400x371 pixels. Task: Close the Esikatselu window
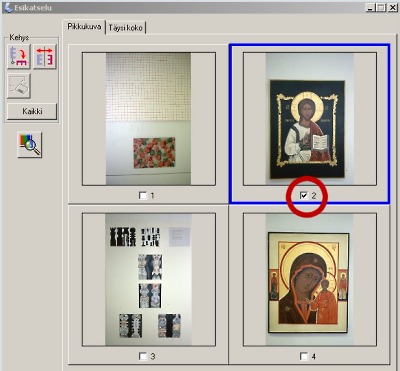tap(392, 8)
